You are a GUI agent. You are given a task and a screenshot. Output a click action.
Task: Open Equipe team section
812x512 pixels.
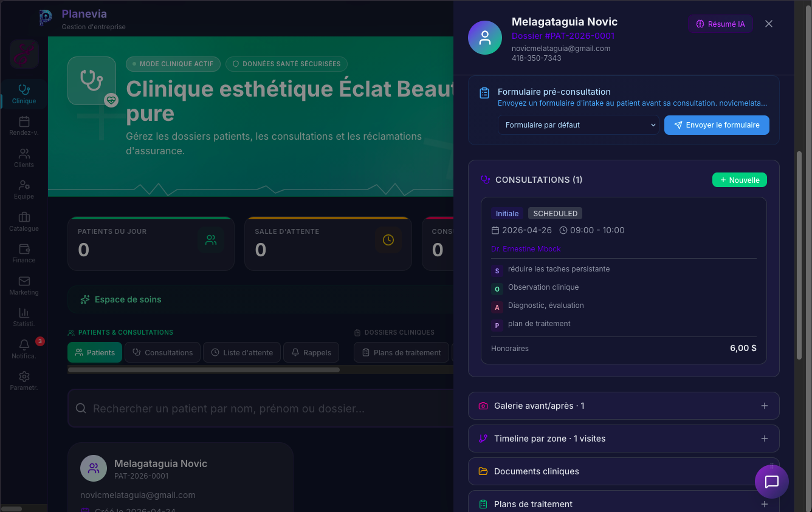[24, 189]
